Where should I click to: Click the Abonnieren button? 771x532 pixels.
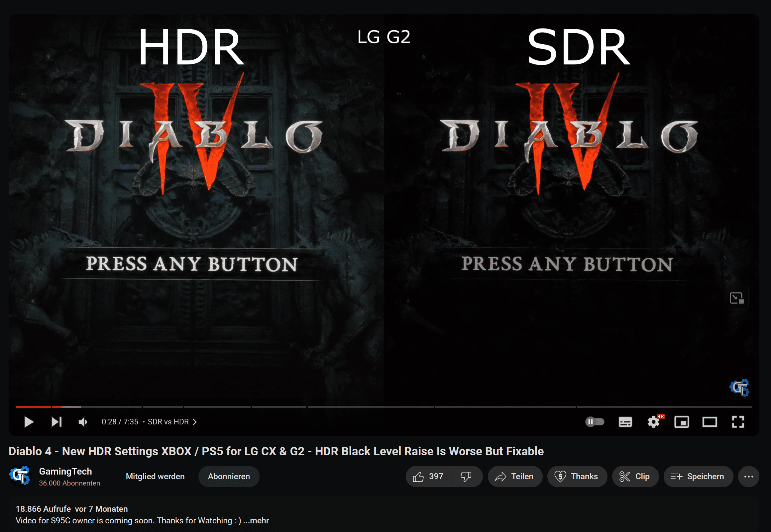click(229, 476)
